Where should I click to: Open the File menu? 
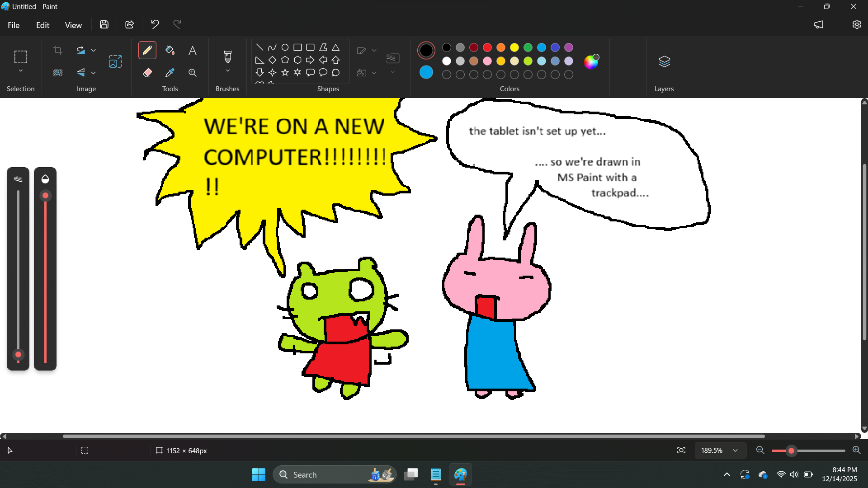pos(14,25)
